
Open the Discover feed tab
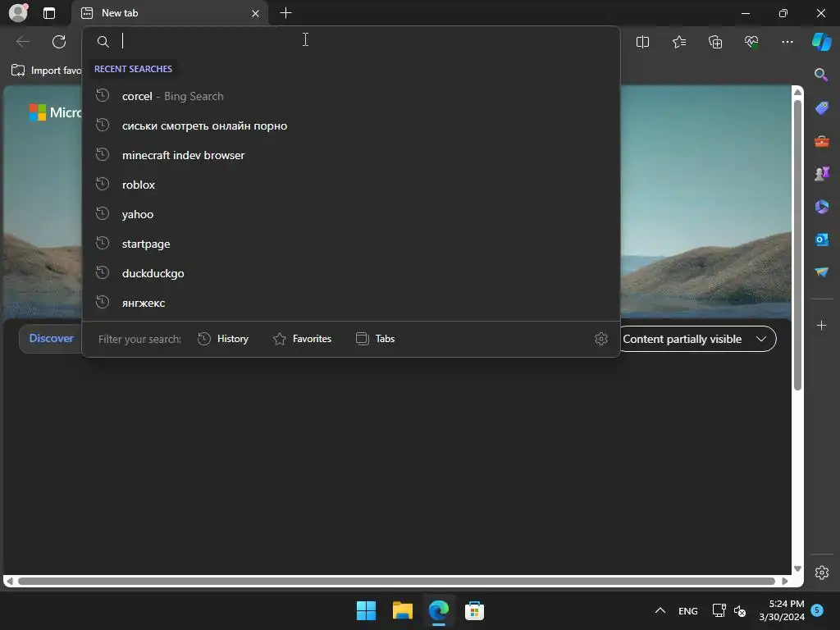click(51, 339)
